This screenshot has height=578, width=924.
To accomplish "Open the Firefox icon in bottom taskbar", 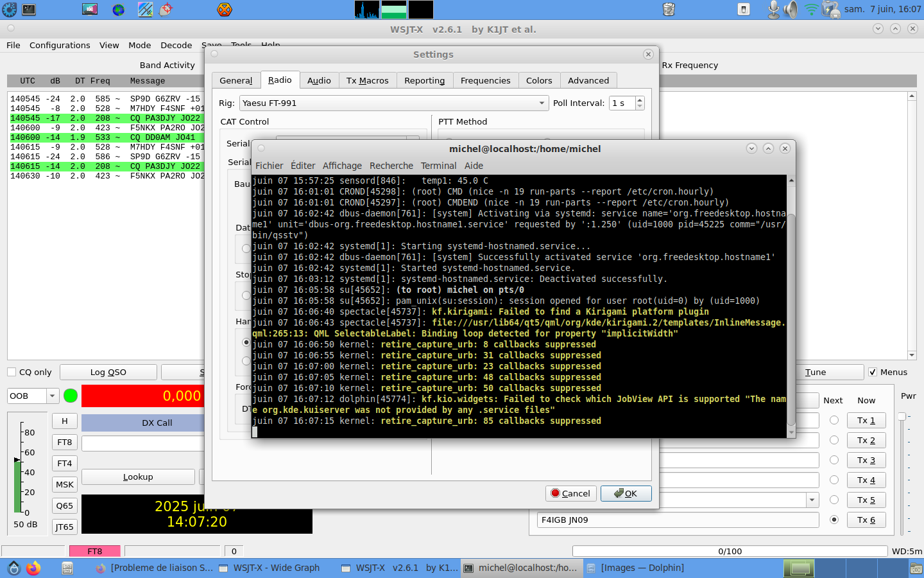I will [33, 568].
